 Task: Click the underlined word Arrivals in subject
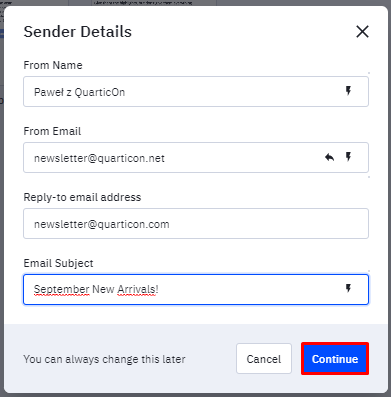[x=136, y=289]
